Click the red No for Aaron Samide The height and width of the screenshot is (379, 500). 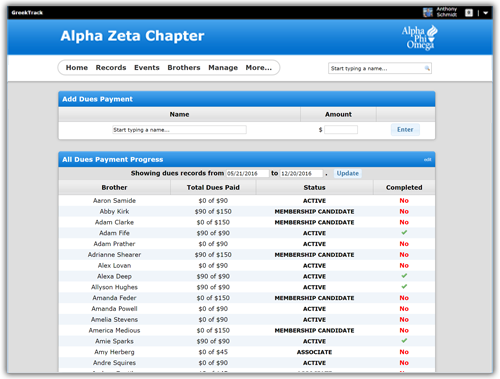[404, 201]
